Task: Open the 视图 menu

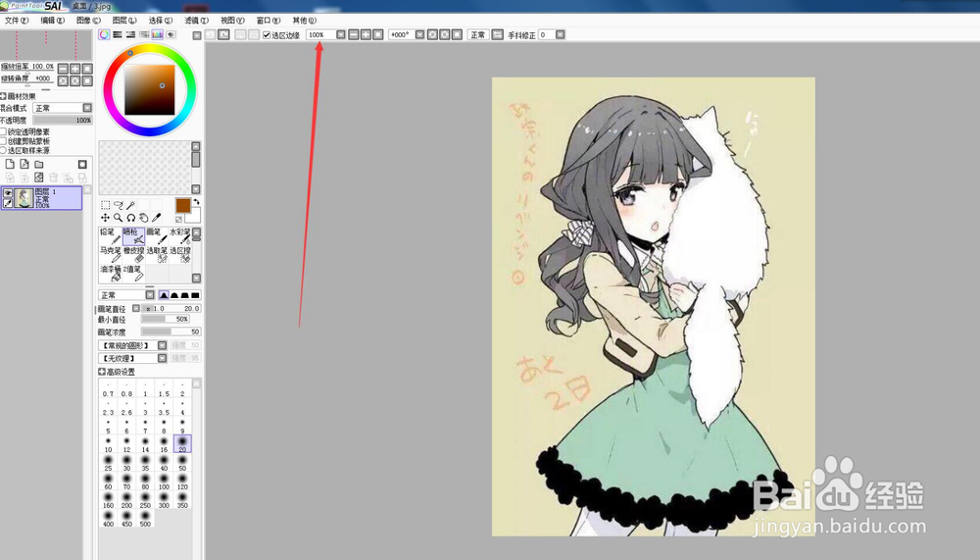Action: click(232, 20)
